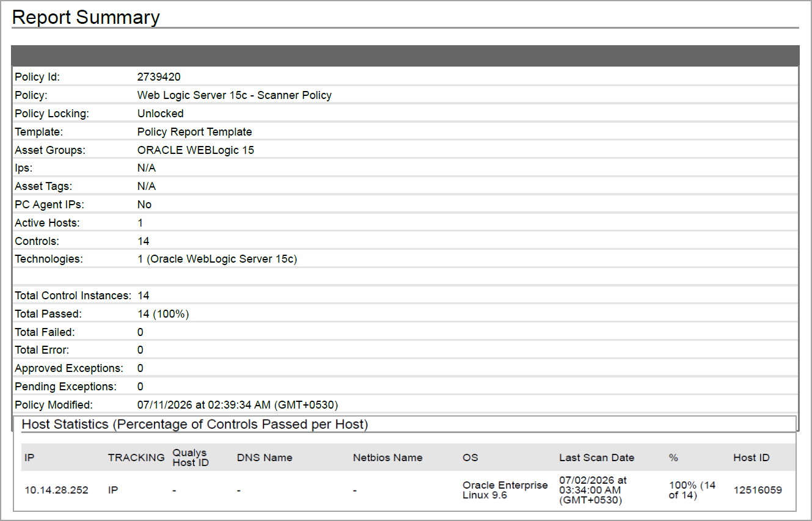Click the "Unlocked" policy locking value
This screenshot has width=812, height=521.
(x=161, y=114)
